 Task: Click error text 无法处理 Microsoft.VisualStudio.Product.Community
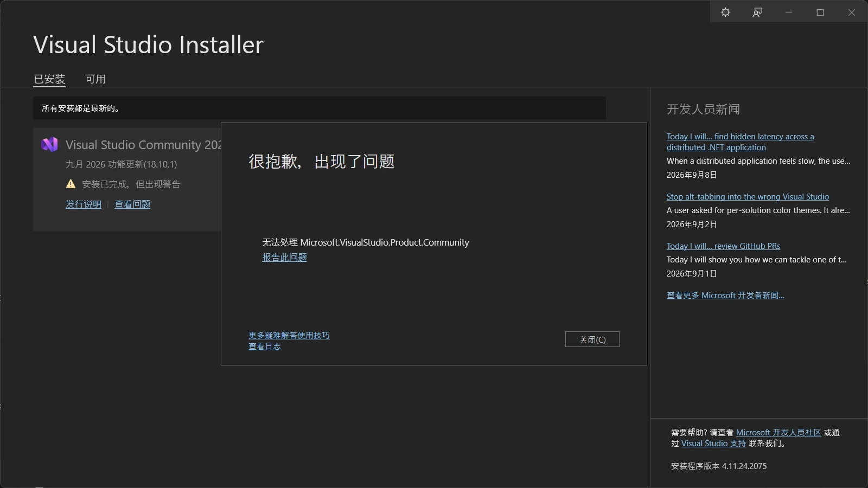click(366, 242)
